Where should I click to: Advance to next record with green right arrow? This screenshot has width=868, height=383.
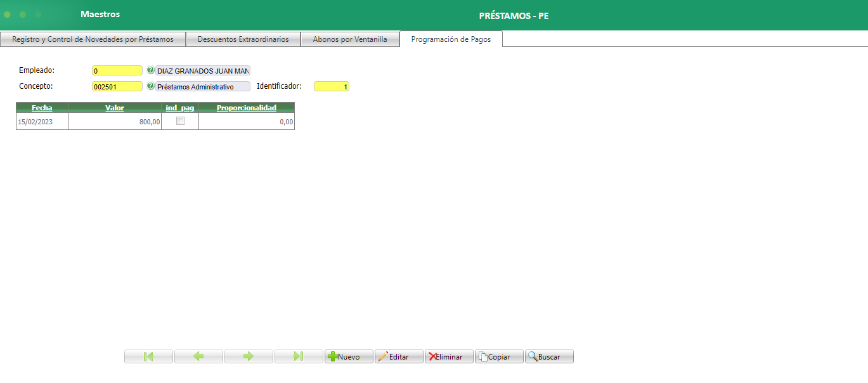click(x=249, y=356)
